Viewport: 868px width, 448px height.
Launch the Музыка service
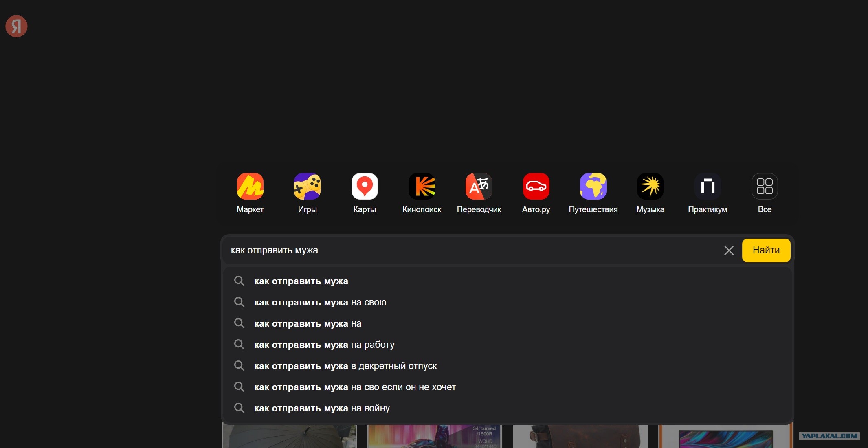tap(650, 193)
